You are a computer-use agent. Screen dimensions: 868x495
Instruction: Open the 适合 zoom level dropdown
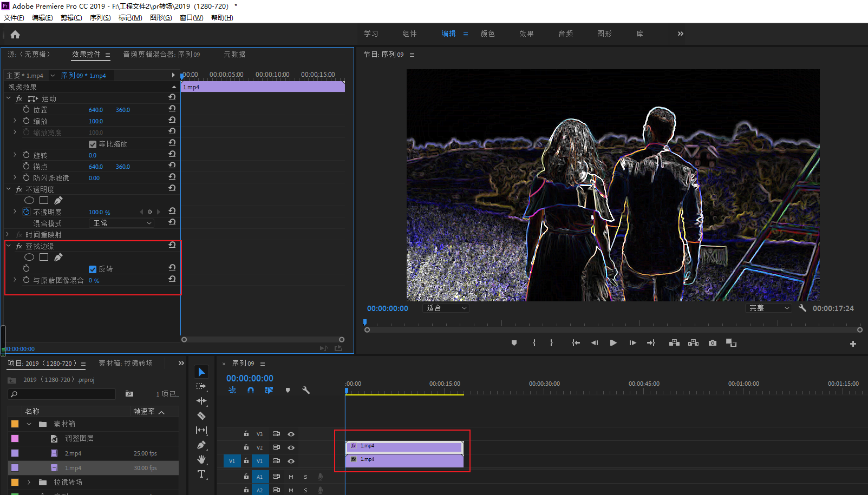click(445, 308)
